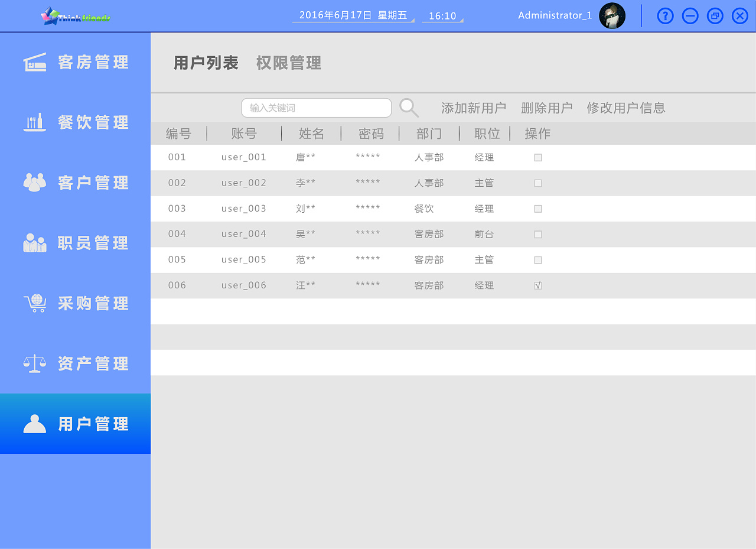Open 客户管理 from the left navigation
Viewport: 756px width, 549px height.
click(34, 183)
